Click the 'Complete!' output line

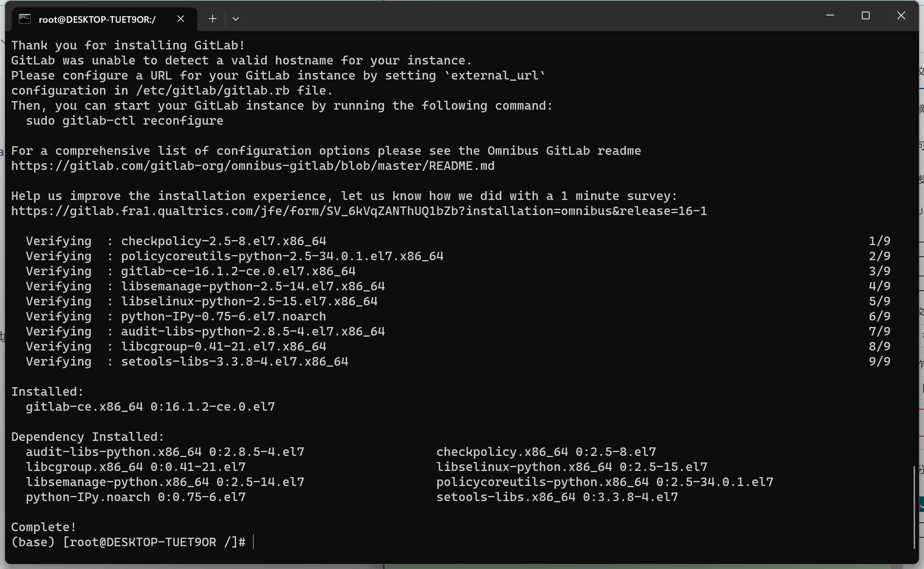point(44,527)
